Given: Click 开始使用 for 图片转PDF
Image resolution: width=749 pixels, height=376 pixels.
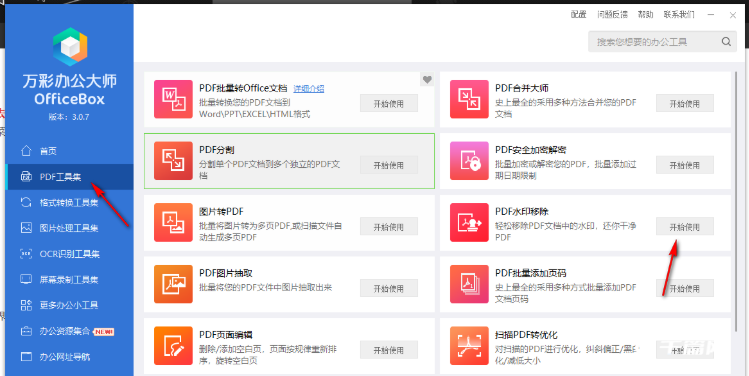Looking at the screenshot, I should point(389,226).
